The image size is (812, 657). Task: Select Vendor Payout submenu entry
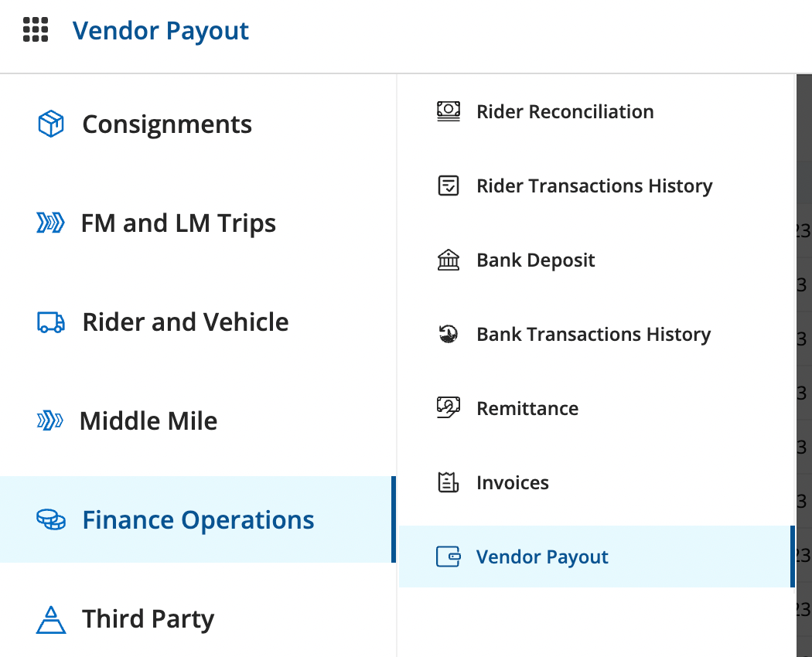point(542,557)
